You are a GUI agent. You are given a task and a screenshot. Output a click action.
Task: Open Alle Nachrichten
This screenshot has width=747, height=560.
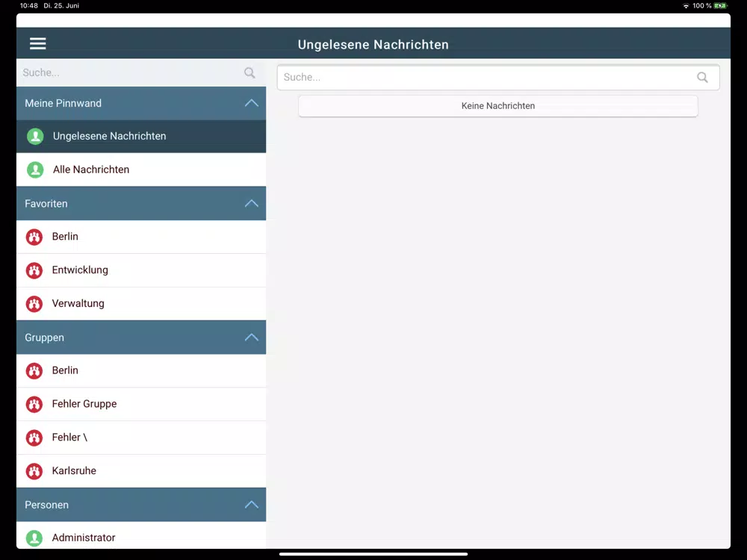click(x=141, y=169)
